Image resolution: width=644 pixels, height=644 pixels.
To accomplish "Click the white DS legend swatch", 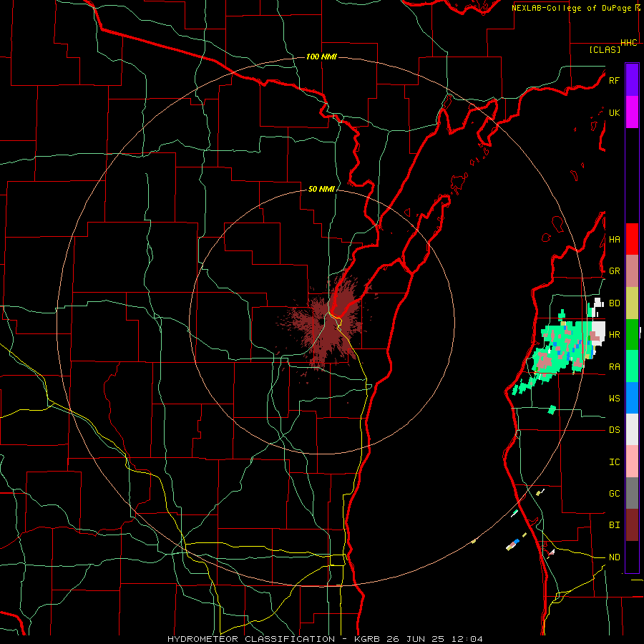I will pos(632,429).
